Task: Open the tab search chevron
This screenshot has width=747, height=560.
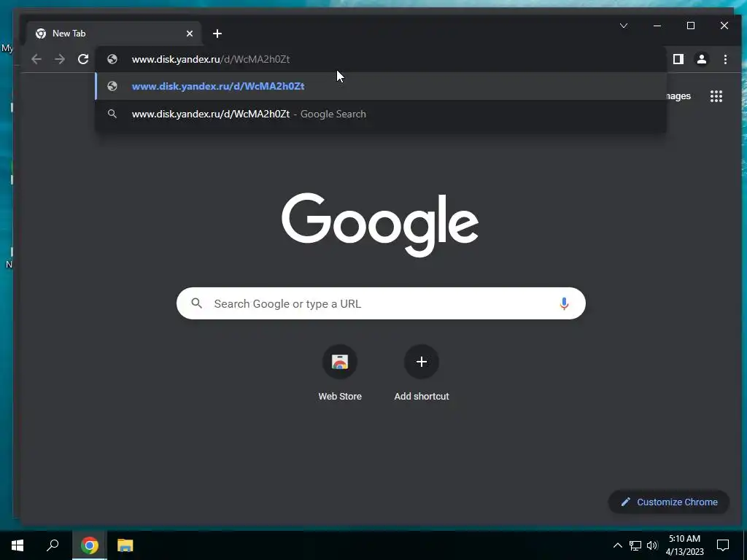Action: pos(624,26)
